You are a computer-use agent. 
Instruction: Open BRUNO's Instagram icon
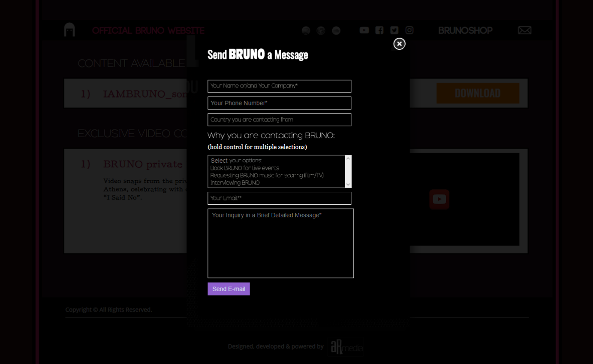(x=409, y=30)
